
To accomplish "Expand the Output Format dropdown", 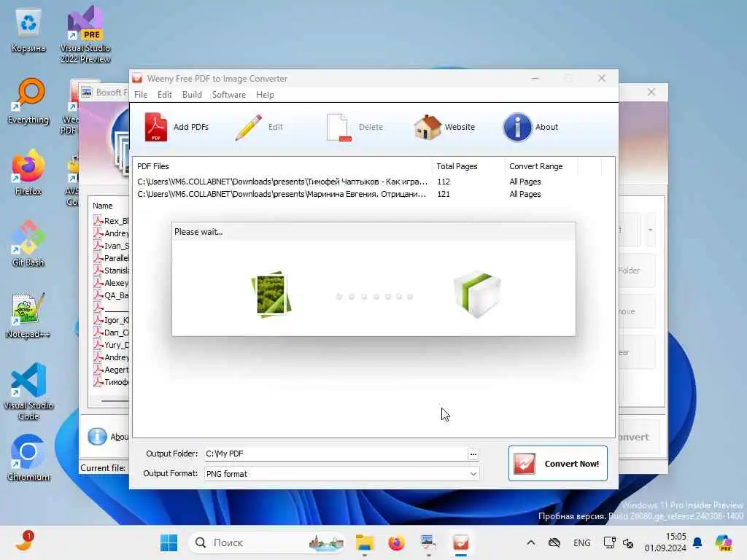I will [473, 474].
